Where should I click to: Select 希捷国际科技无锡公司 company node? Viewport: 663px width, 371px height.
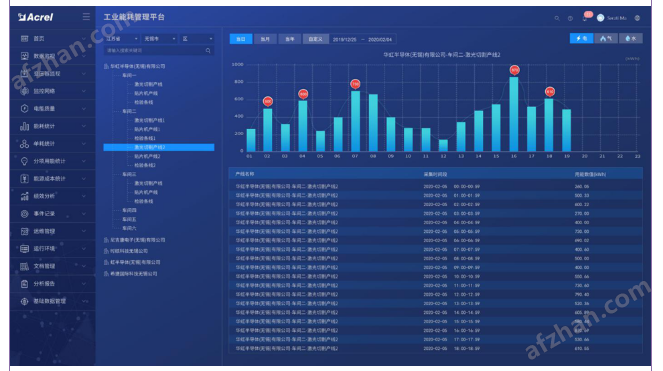(134, 274)
